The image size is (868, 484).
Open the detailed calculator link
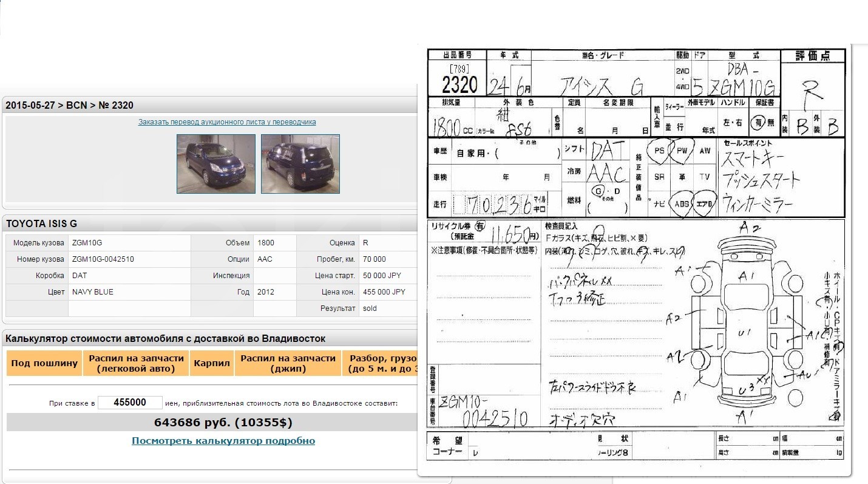click(223, 441)
